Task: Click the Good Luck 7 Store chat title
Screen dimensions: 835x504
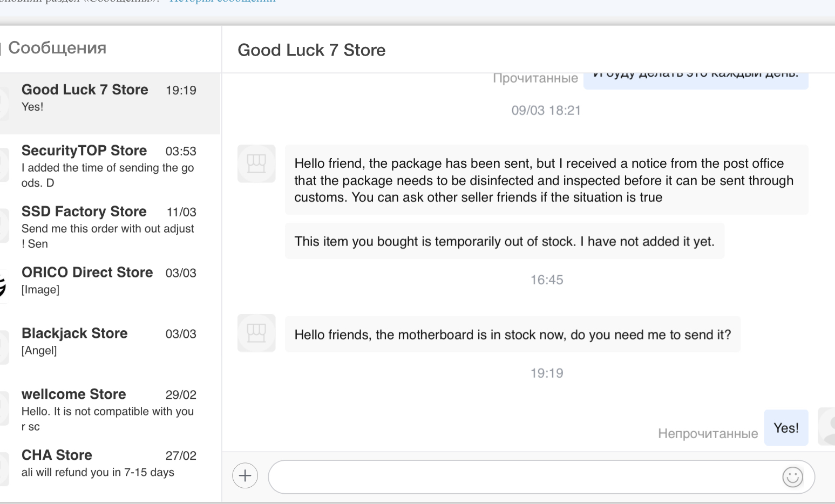Action: pyautogui.click(x=311, y=50)
